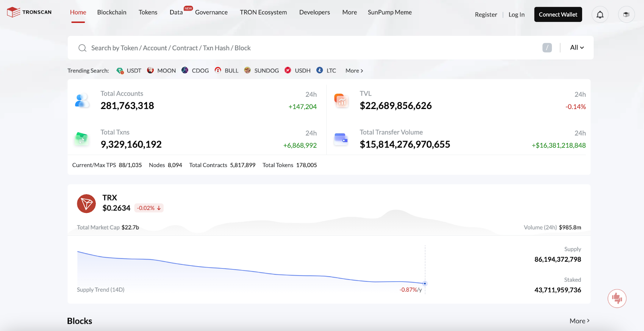
Task: Click the MOON trending search link
Action: (167, 71)
